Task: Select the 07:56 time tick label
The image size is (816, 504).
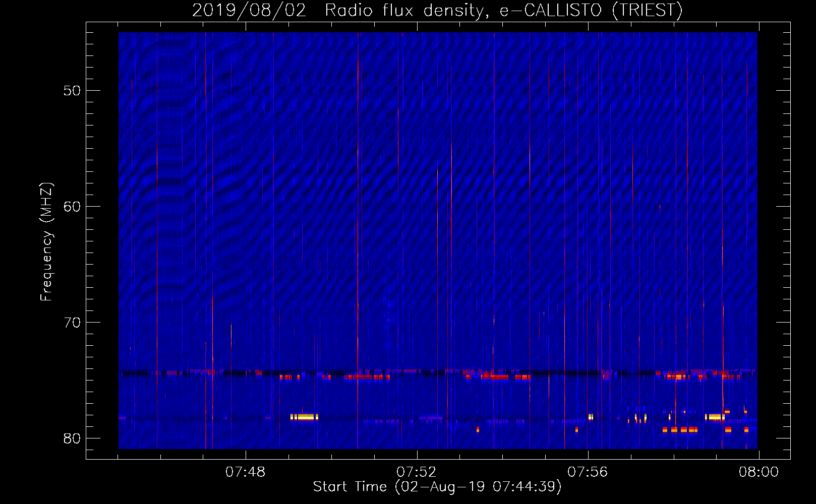Action: 588,472
